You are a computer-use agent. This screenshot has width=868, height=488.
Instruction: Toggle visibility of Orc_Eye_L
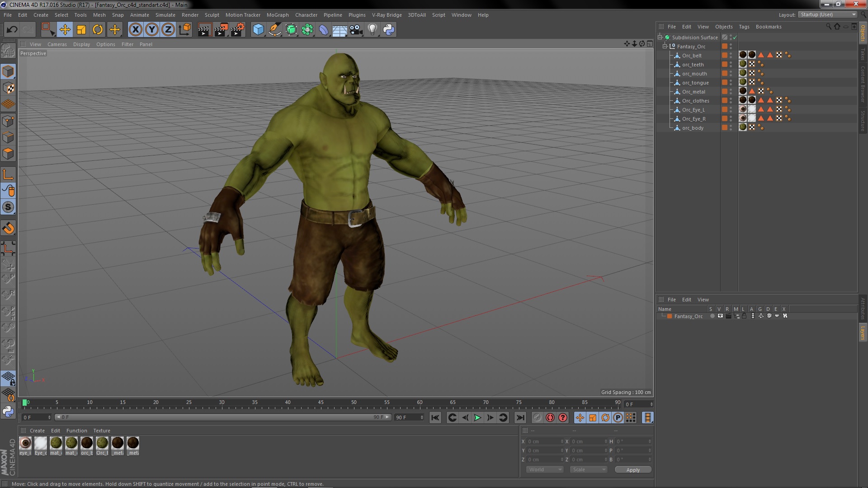[731, 110]
